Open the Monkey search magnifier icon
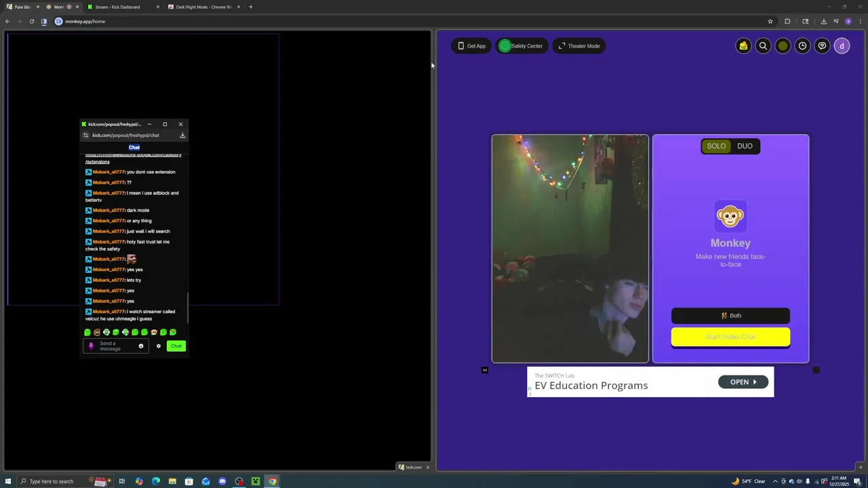Viewport: 868px width, 488px height. click(763, 46)
